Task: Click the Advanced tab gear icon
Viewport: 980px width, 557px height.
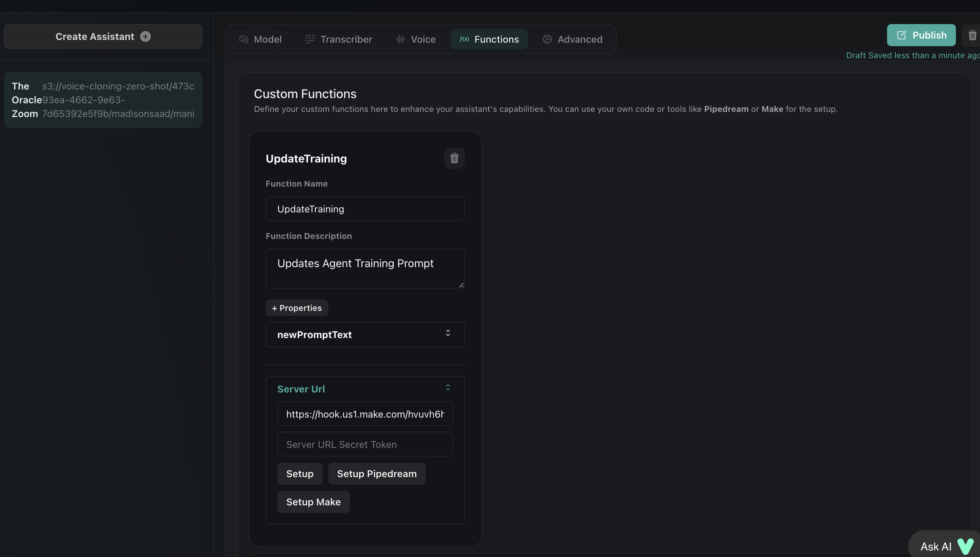Action: 547,39
